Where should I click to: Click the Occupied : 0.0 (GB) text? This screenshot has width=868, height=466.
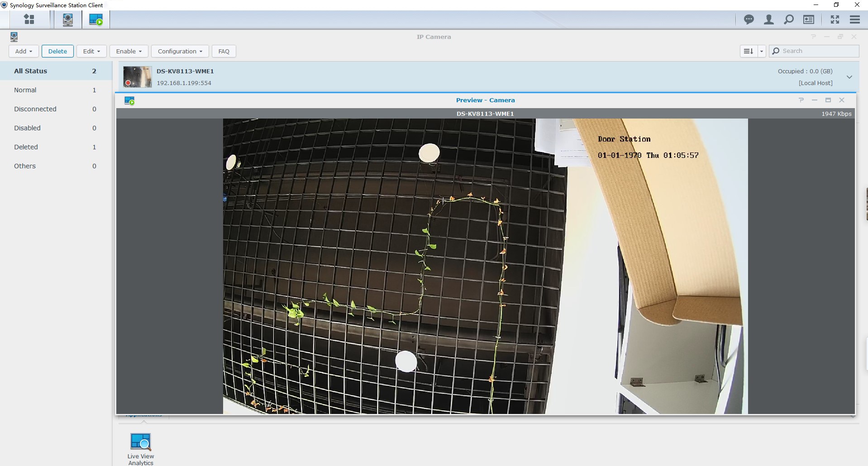click(x=805, y=71)
